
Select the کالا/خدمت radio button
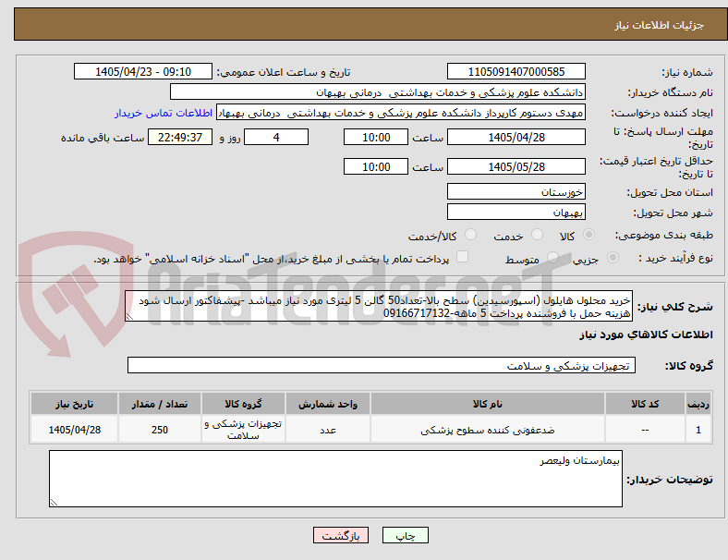point(471,235)
